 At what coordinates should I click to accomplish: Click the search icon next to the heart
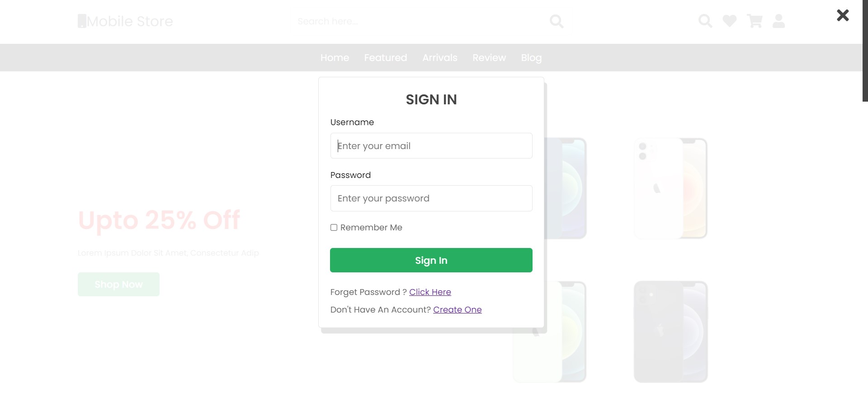pyautogui.click(x=705, y=21)
